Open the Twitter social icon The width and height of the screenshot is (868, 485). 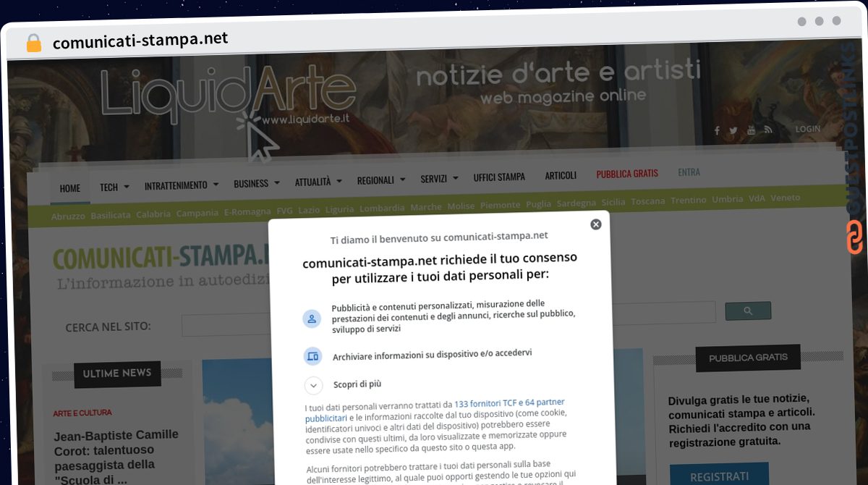733,131
